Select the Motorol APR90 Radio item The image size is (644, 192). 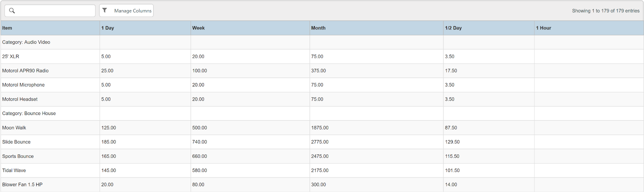[25, 71]
